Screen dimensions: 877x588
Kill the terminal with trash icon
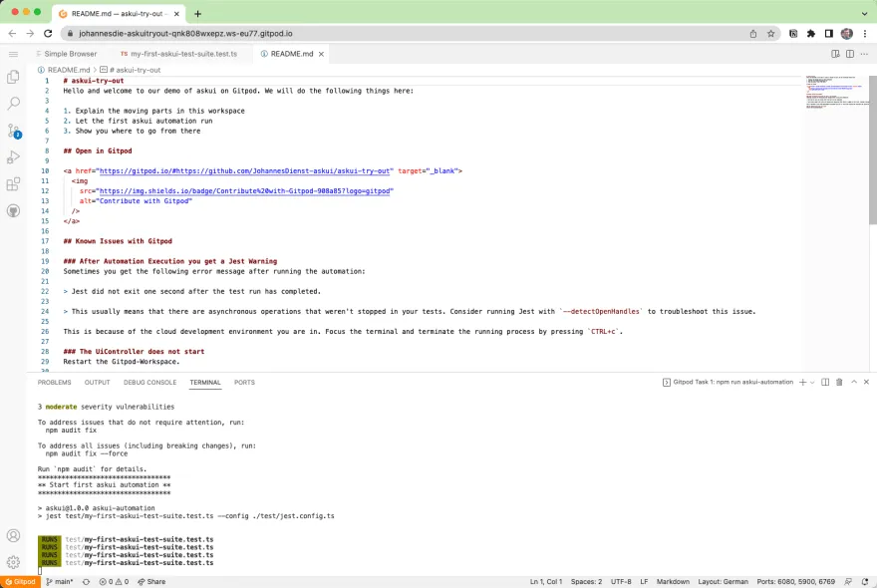coord(839,382)
